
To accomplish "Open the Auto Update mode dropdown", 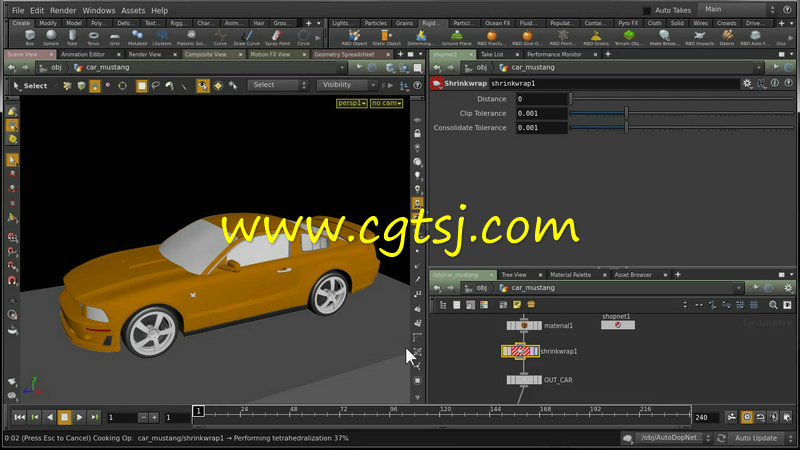I will [763, 438].
